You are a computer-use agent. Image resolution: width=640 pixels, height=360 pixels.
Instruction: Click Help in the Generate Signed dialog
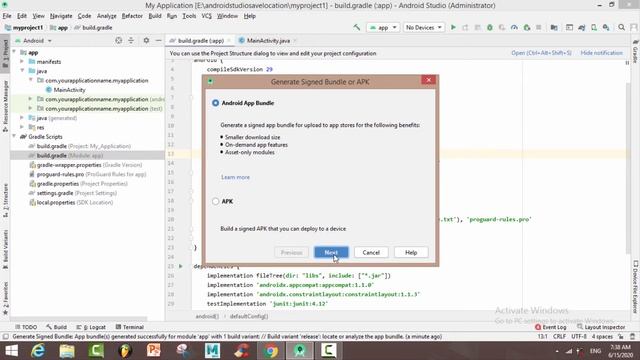pyautogui.click(x=411, y=253)
